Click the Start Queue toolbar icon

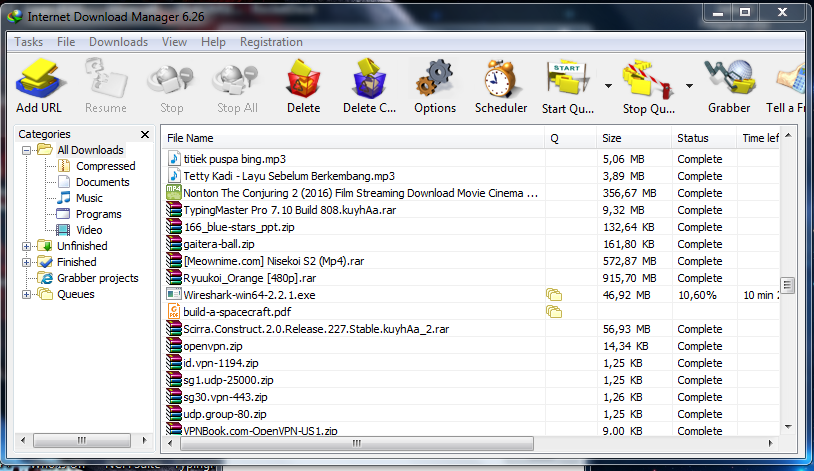pos(567,78)
